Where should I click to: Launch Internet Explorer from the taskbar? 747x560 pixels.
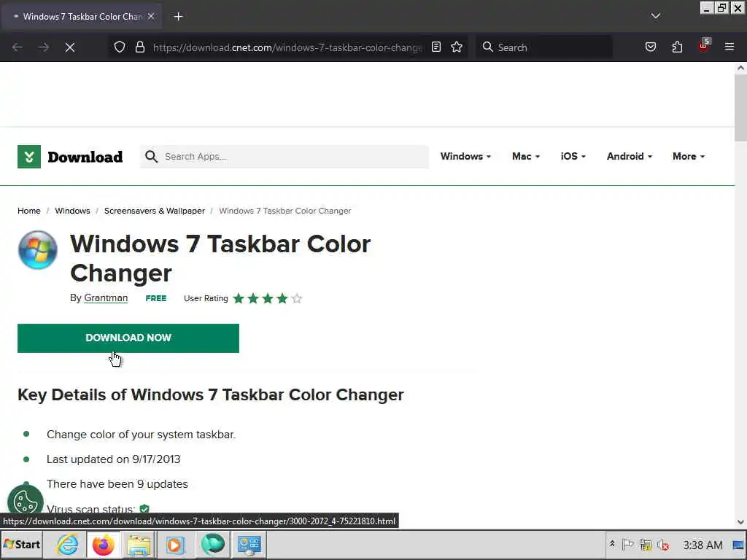[68, 544]
